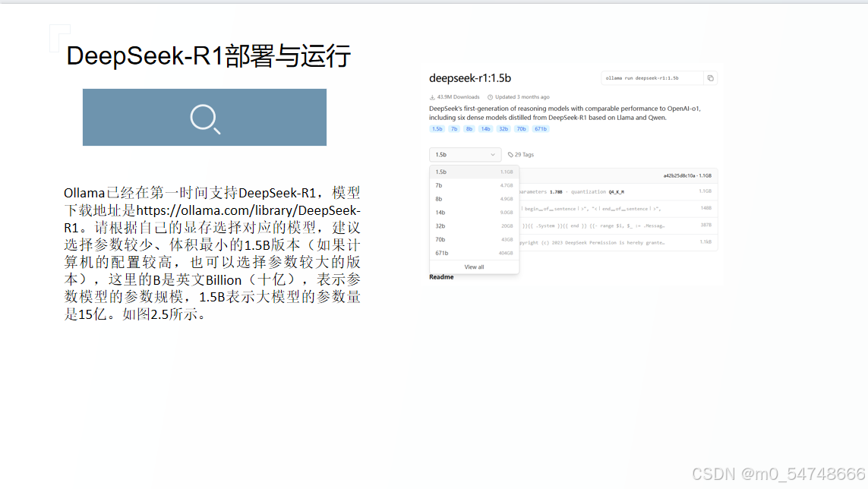Viewport: 868px width, 489px height.
Task: Click the .System template row
Action: (x=618, y=226)
